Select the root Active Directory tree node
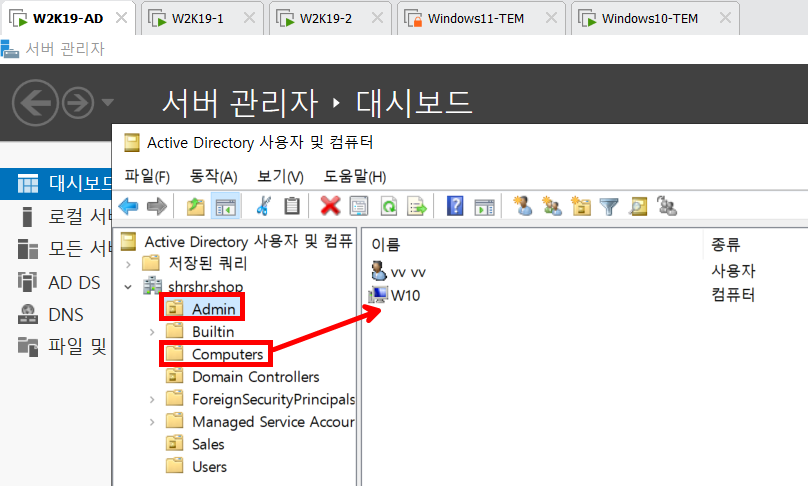 [x=248, y=242]
